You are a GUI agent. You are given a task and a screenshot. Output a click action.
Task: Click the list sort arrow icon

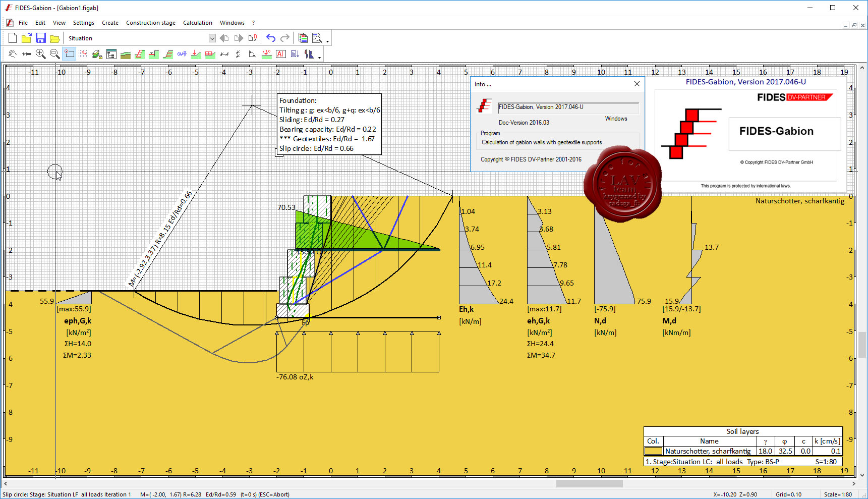tap(295, 54)
